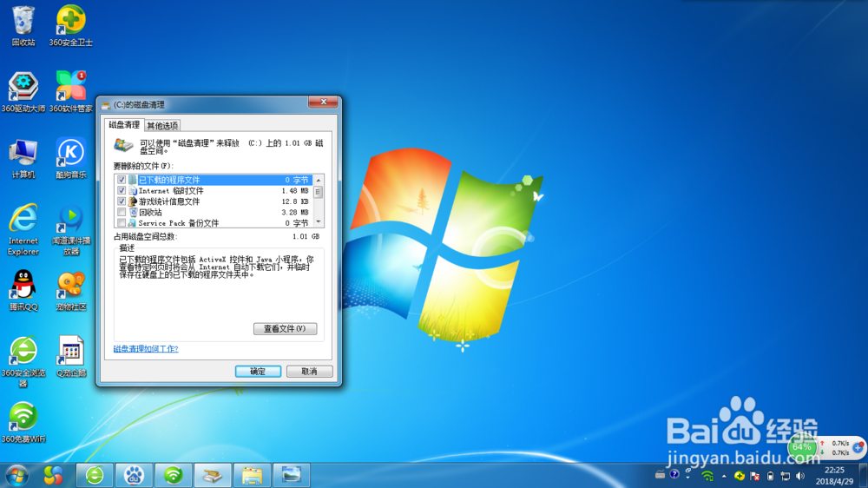Click the volume speaker tray icon

pos(800,476)
